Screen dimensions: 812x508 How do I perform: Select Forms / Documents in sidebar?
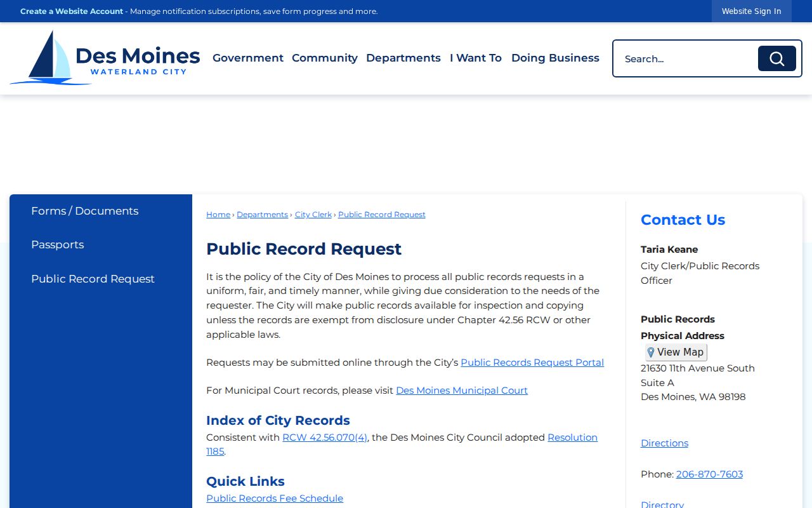[85, 211]
